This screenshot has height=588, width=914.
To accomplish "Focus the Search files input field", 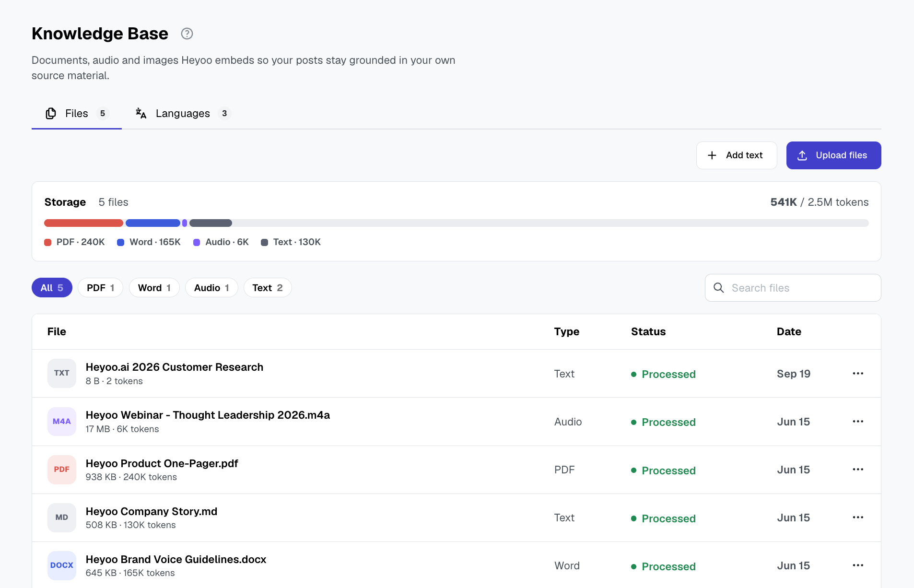I will [793, 288].
